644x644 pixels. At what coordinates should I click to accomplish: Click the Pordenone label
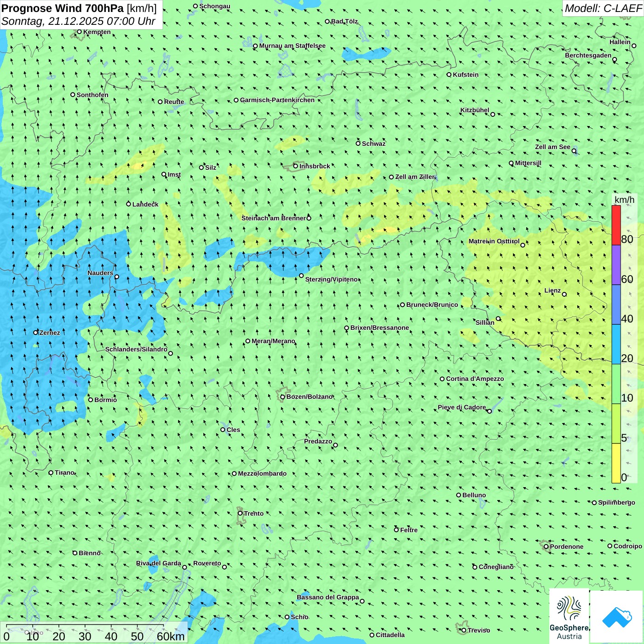click(x=567, y=546)
